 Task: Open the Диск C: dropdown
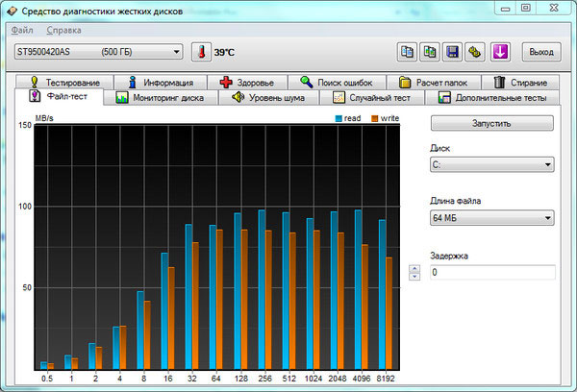click(492, 164)
